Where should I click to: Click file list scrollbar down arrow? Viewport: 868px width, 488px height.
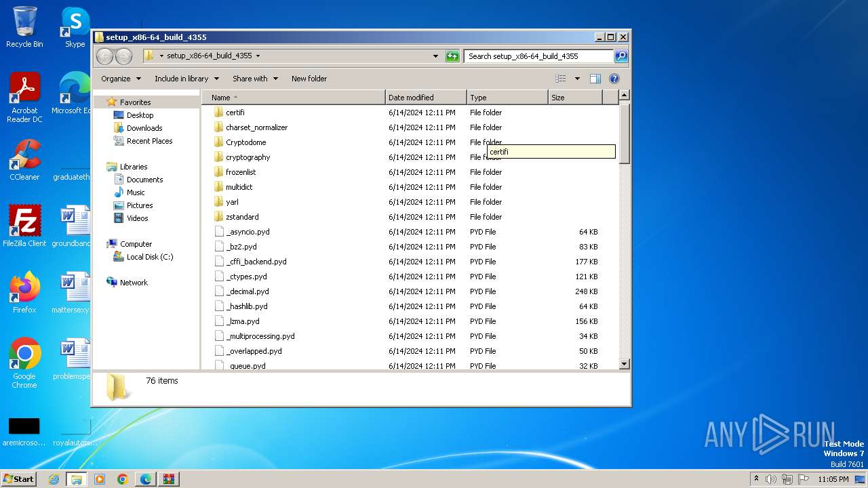pos(625,364)
